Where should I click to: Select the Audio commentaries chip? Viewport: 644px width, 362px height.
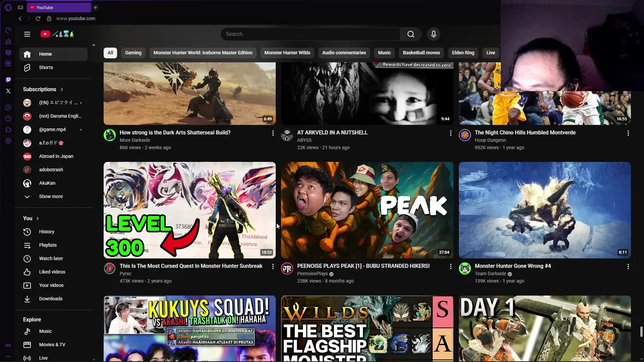point(344,53)
